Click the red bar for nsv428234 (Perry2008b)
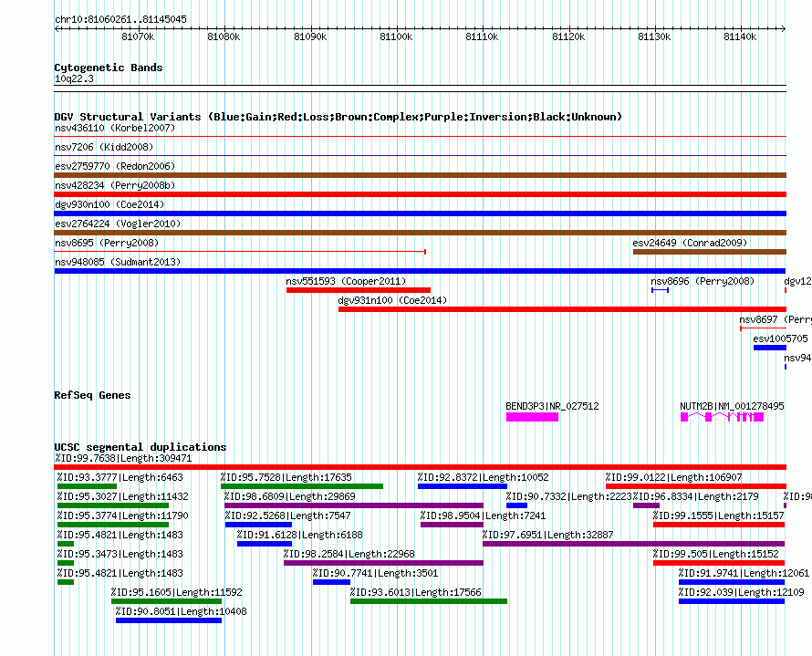The height and width of the screenshot is (656, 812). 420,194
